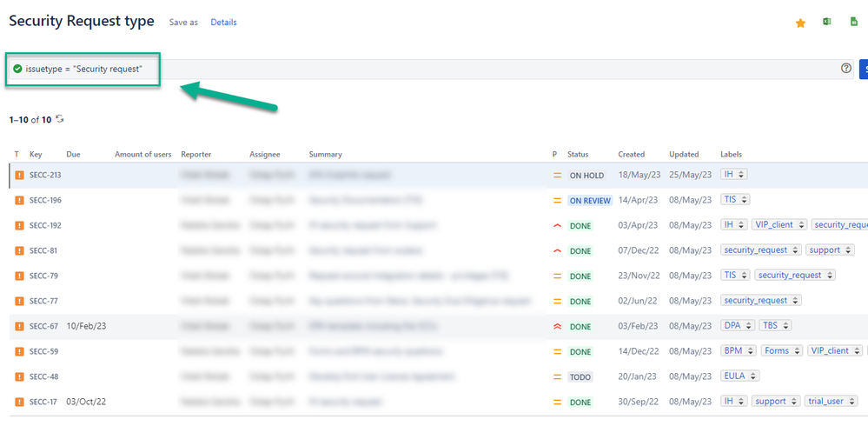Click medium priority icon on SECC-17

point(558,403)
